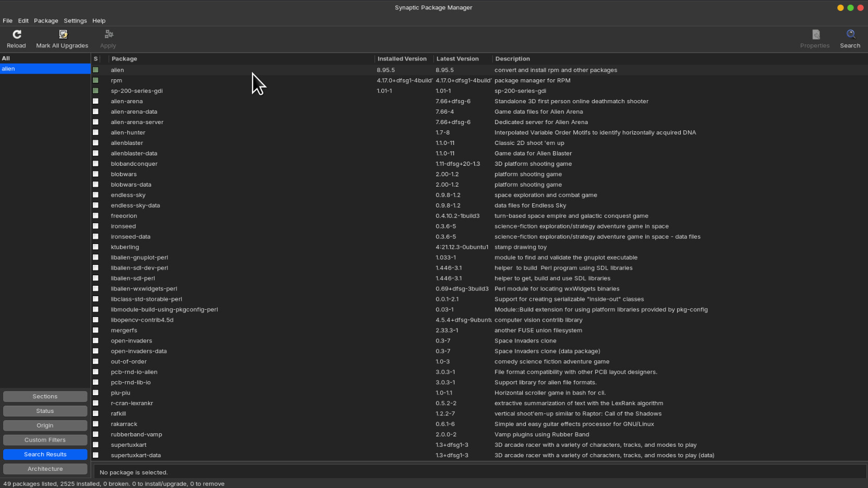Mark checkbox for mergerfs package
The width and height of the screenshot is (868, 488).
95,330
